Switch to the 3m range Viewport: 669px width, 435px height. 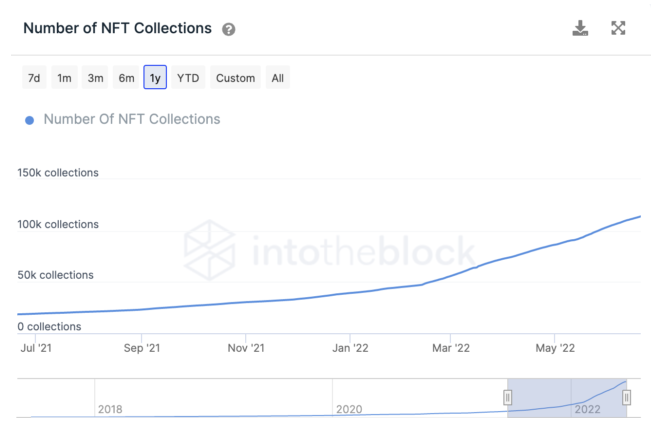click(95, 78)
